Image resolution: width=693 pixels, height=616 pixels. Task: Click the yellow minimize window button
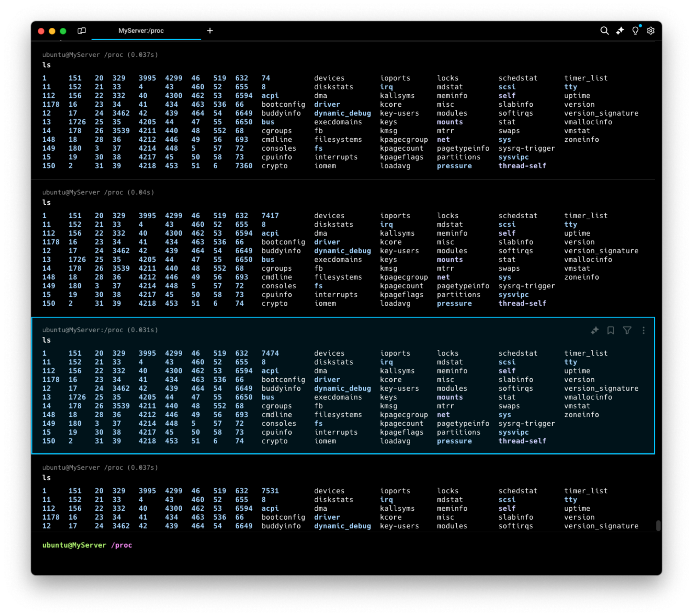tap(52, 31)
